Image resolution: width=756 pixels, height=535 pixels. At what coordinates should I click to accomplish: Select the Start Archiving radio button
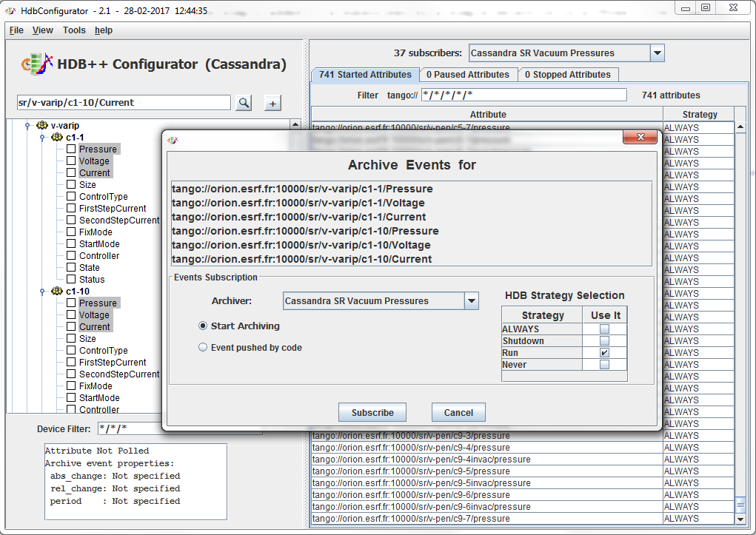[203, 326]
